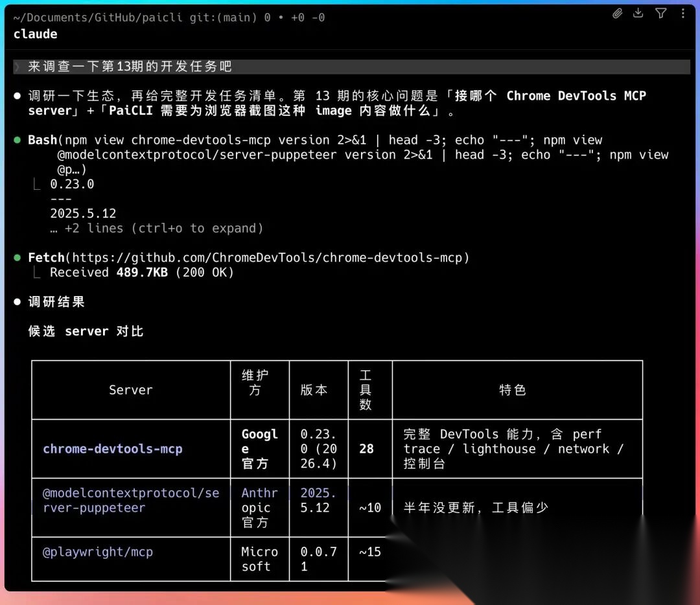This screenshot has height=605, width=700.
Task: Click the Fetch command green bullet
Action: pos(17,257)
